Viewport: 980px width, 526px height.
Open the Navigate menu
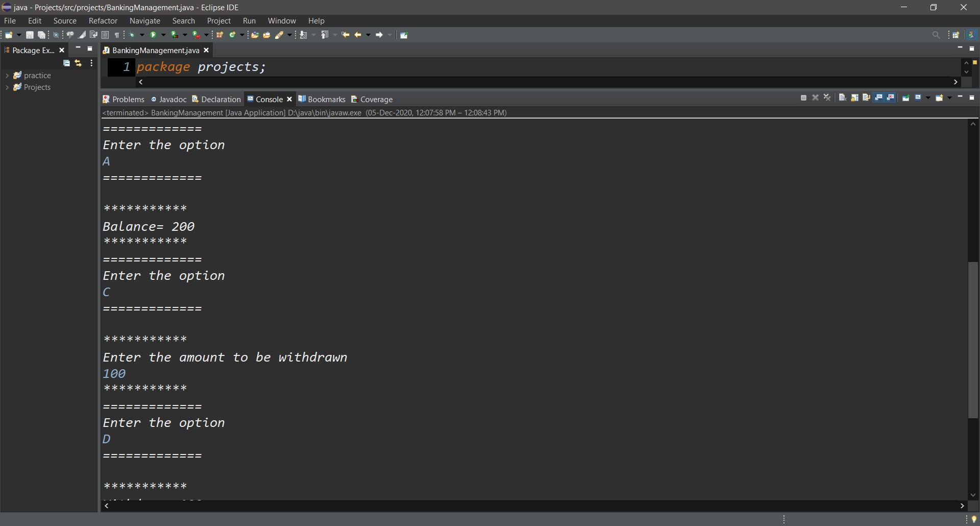pos(145,21)
